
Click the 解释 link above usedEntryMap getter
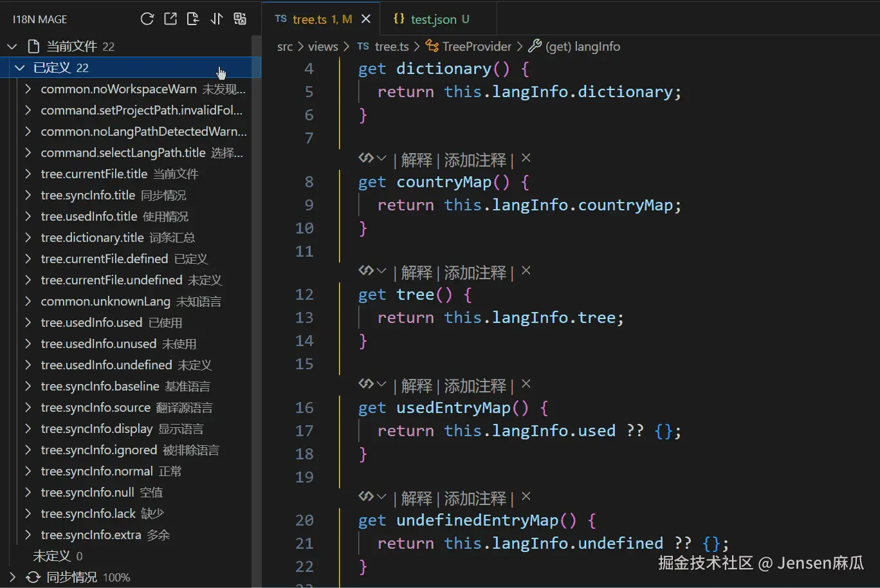416,384
